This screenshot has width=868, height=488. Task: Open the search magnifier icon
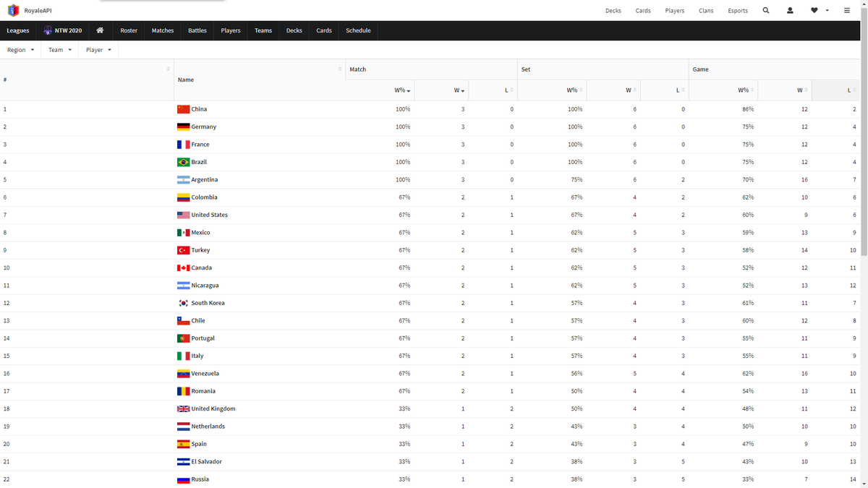pos(766,11)
